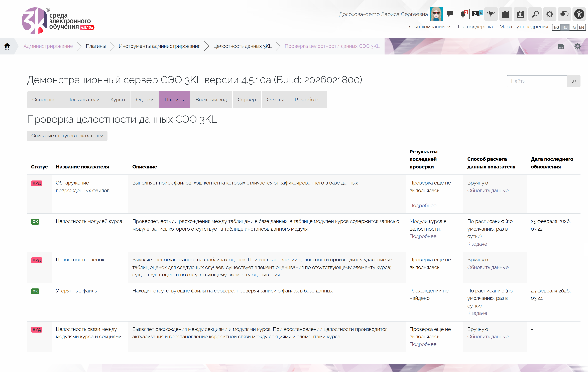The image size is (588, 372).
Task: Open К задаче for Целостность модулей курса
Action: 477,244
